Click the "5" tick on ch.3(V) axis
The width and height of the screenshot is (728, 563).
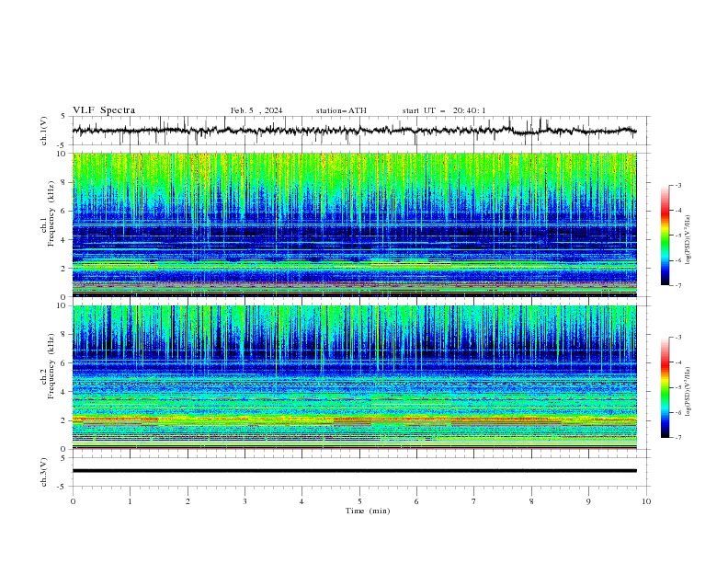63,458
